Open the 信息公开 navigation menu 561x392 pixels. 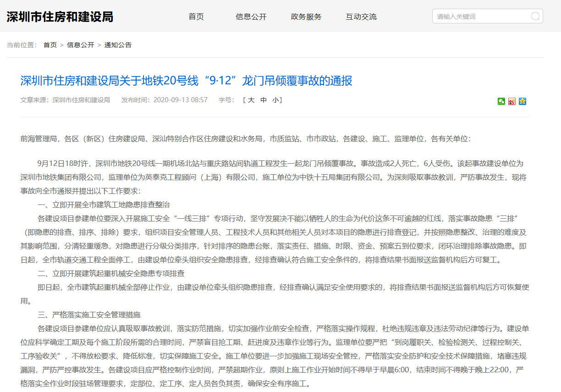(251, 17)
